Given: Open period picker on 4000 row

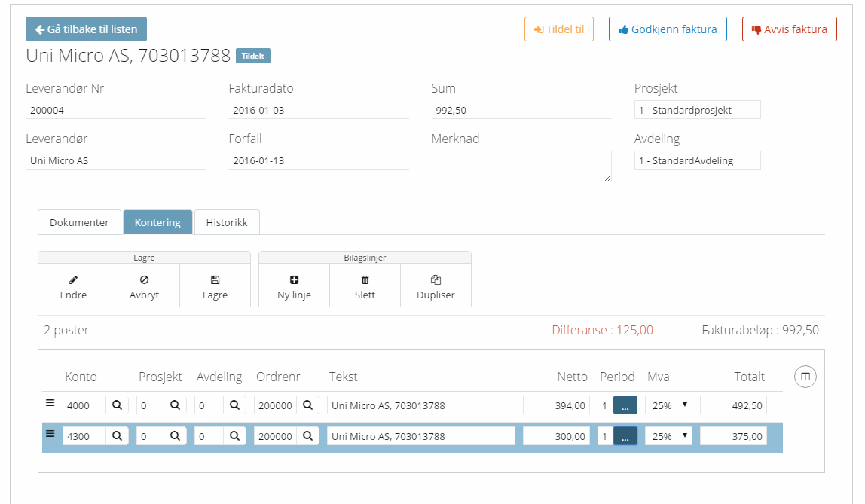Looking at the screenshot, I should pyautogui.click(x=625, y=405).
